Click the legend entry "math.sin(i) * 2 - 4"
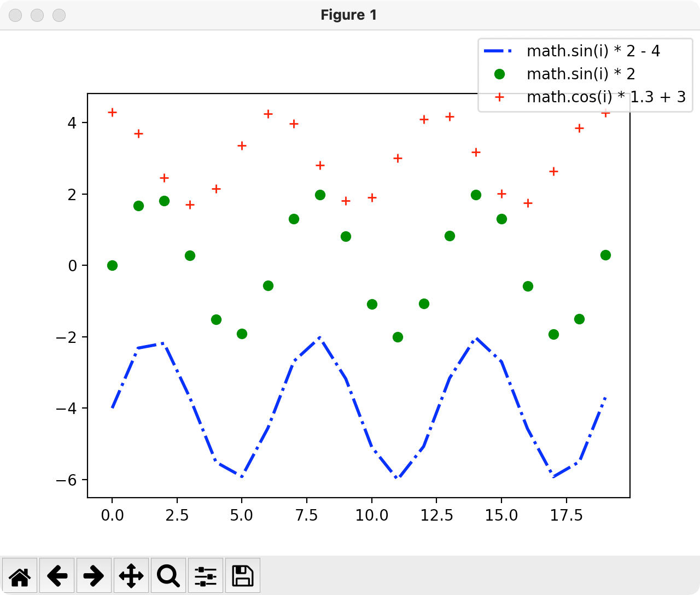 (593, 51)
